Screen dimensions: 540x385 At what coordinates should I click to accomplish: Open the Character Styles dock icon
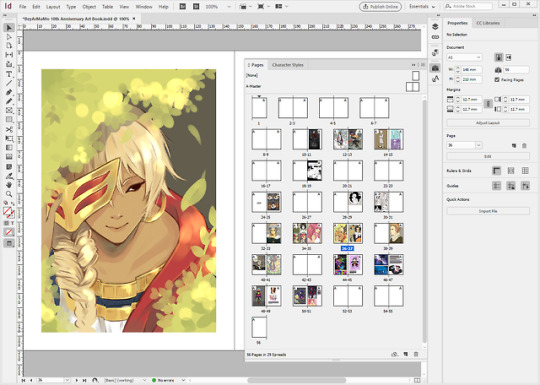(435, 79)
